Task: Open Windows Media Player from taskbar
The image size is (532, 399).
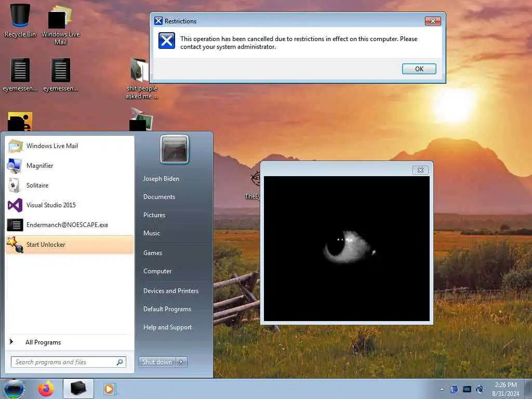Action: tap(109, 389)
